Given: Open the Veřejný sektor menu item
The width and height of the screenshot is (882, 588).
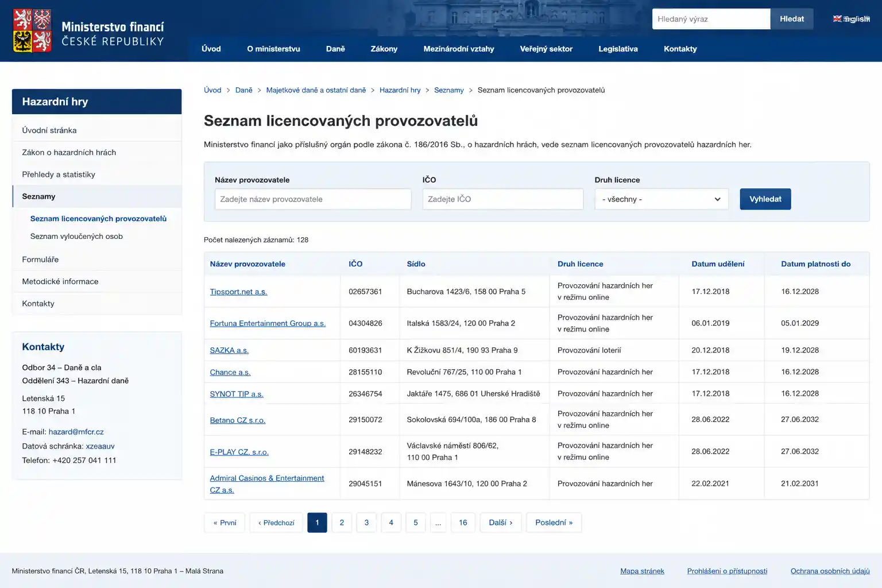Looking at the screenshot, I should coord(546,49).
